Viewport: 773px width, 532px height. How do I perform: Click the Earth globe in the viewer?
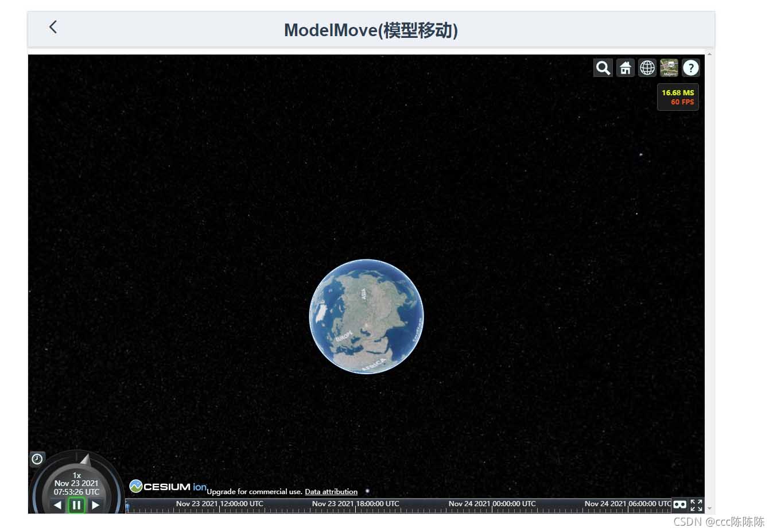pyautogui.click(x=366, y=316)
